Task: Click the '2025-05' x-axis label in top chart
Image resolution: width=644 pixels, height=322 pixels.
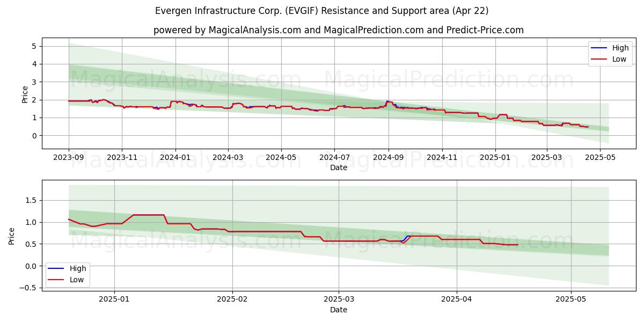Action: (x=599, y=158)
